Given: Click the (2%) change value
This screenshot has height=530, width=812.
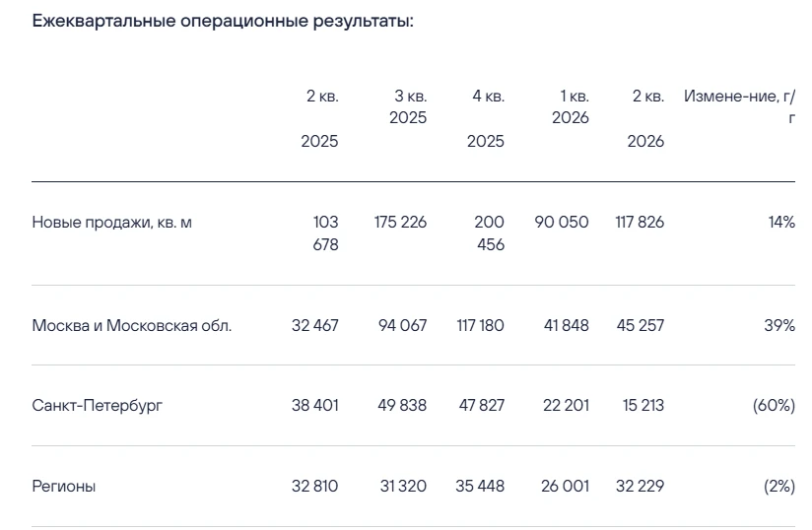Looking at the screenshot, I should pyautogui.click(x=779, y=486).
